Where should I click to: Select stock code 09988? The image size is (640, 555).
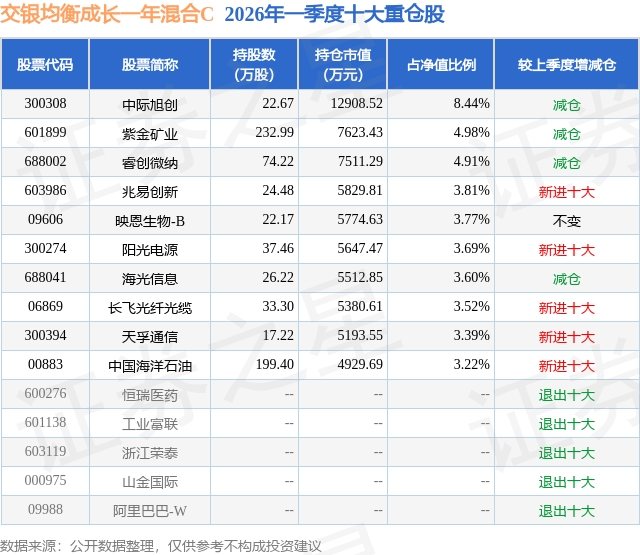45,509
